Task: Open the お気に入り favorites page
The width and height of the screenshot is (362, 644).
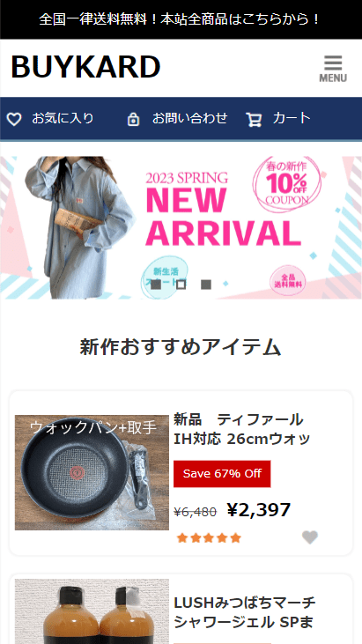Action: point(63,119)
